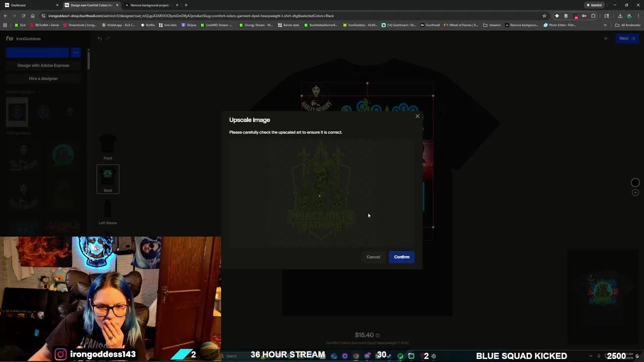
Task: Click Hire a designer
Action: (43, 78)
